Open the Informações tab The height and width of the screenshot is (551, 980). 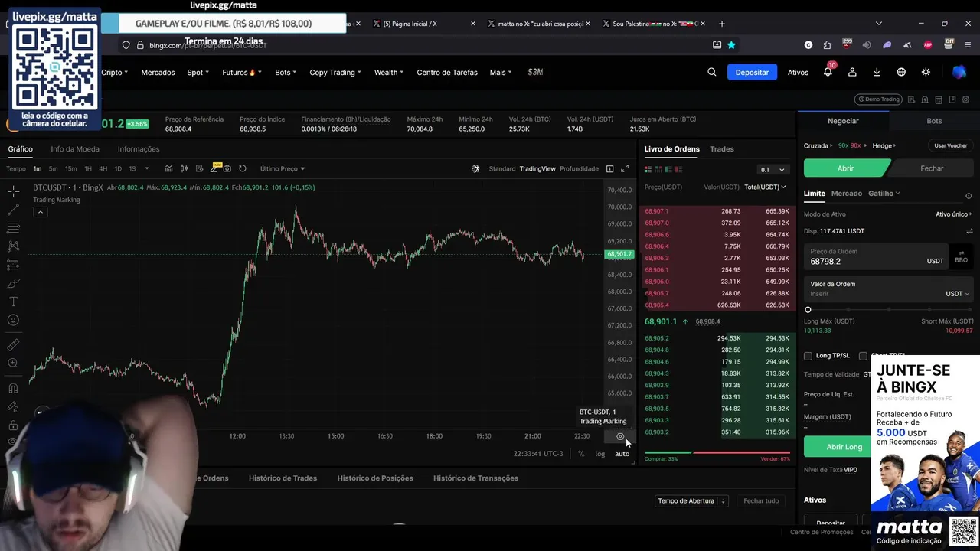[x=139, y=149]
